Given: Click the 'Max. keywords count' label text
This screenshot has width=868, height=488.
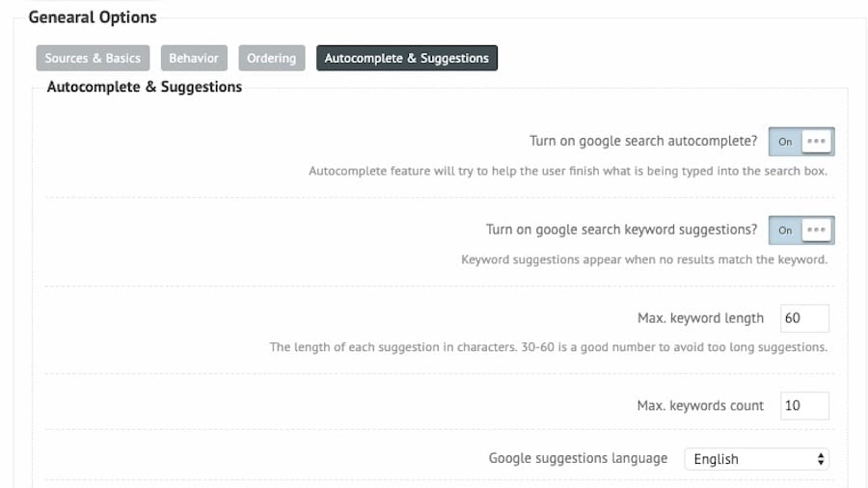Looking at the screenshot, I should [x=700, y=406].
